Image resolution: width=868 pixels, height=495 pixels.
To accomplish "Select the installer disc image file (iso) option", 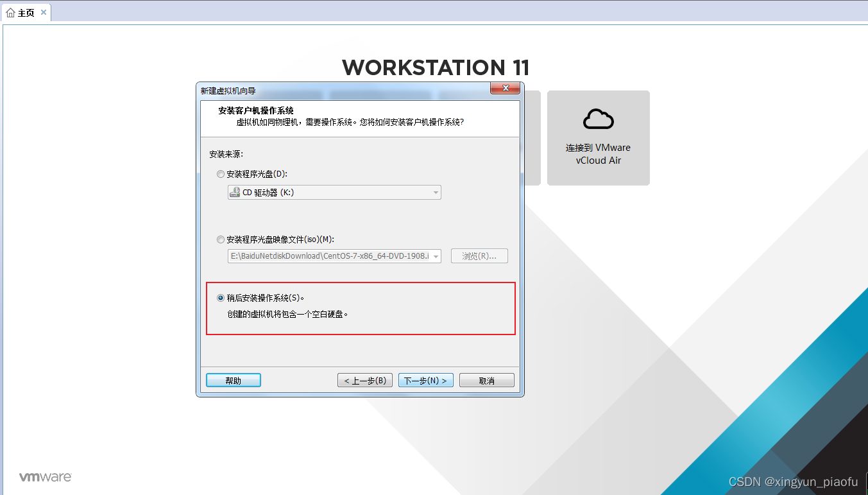I will (221, 239).
